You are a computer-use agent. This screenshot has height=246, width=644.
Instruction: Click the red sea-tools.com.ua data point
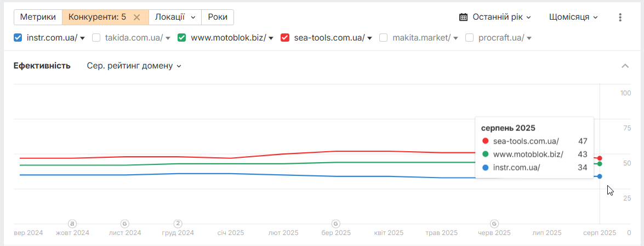coord(600,158)
